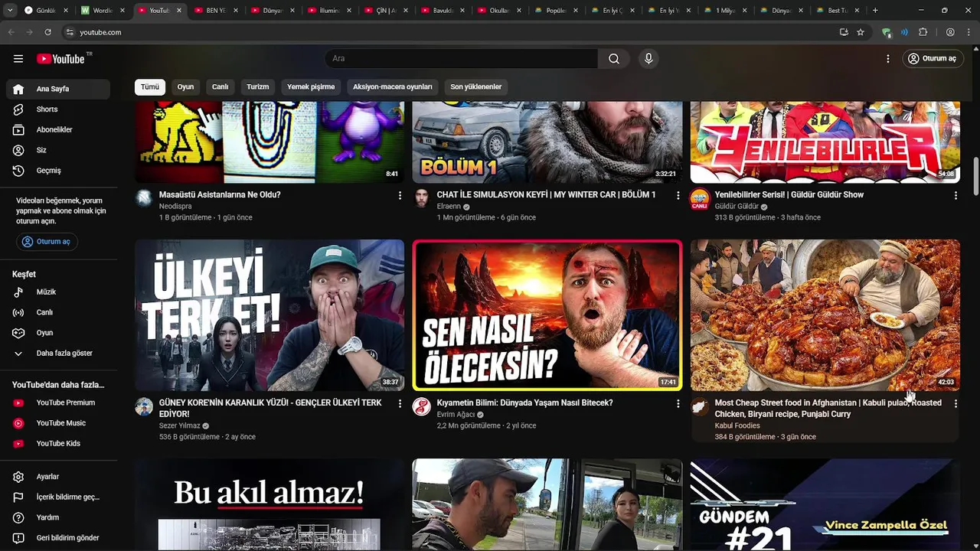Open Ayarlar settings in sidebar

58,477
